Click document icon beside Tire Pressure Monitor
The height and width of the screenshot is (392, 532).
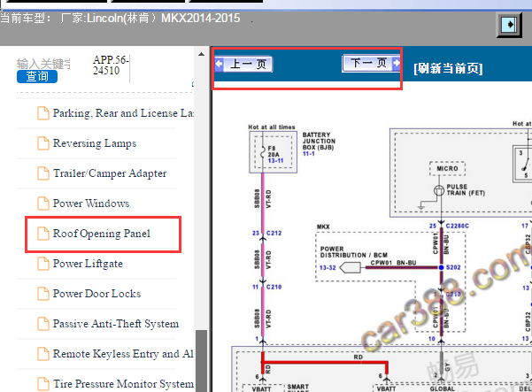click(43, 384)
